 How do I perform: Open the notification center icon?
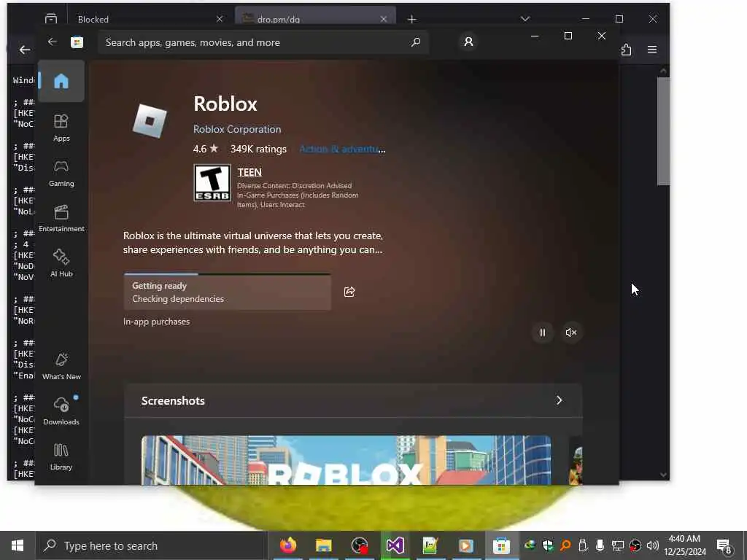click(x=724, y=545)
